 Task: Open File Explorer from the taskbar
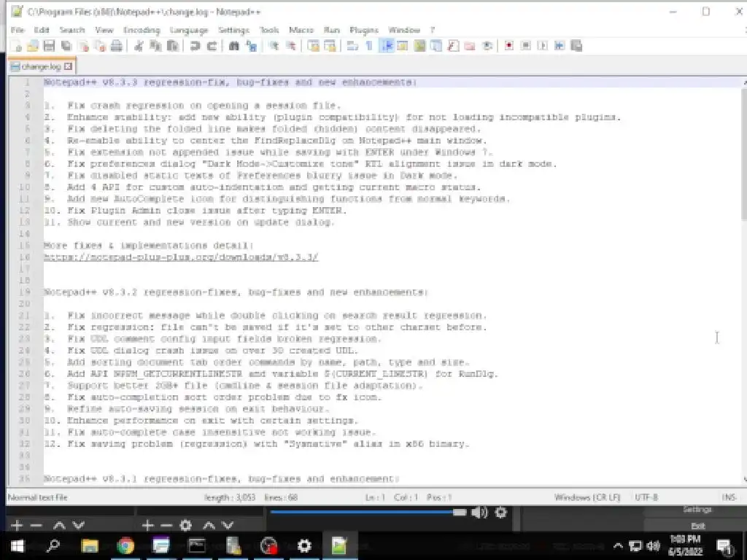90,545
